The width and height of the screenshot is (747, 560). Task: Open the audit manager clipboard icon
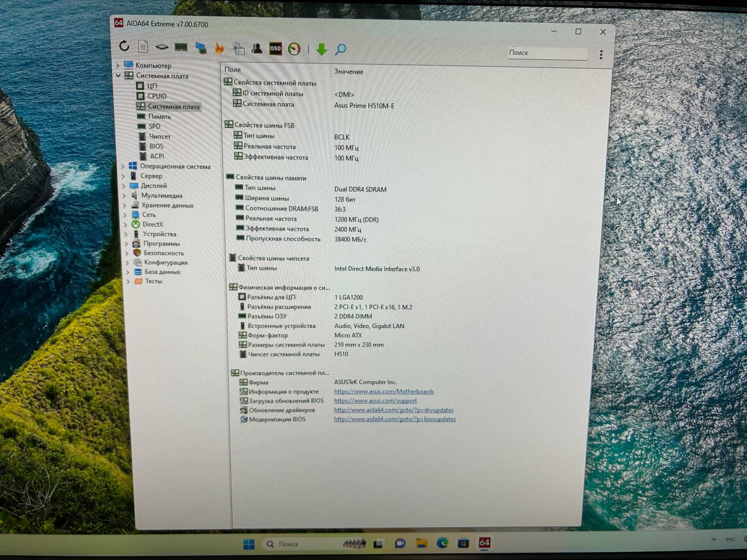click(239, 49)
